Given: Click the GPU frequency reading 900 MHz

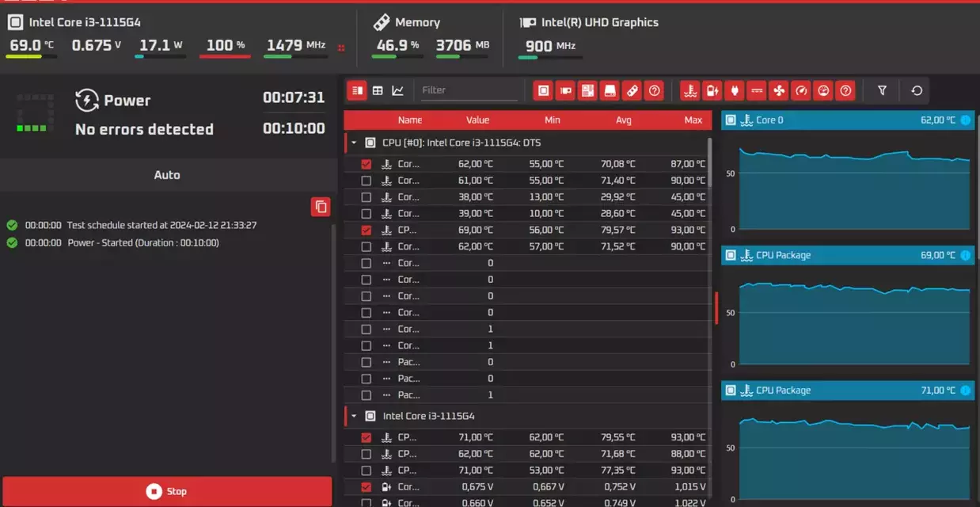Looking at the screenshot, I should 550,46.
